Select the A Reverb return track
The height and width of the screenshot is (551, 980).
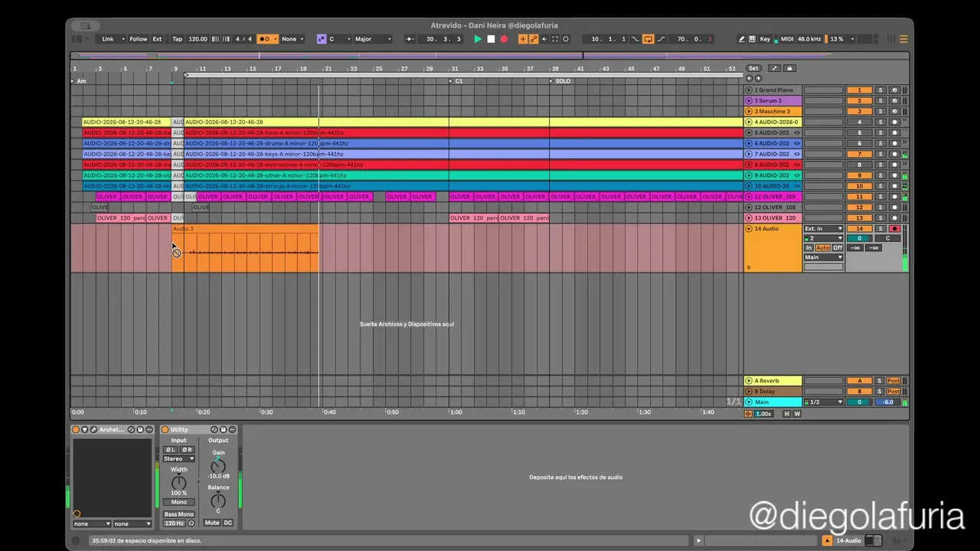coord(773,380)
